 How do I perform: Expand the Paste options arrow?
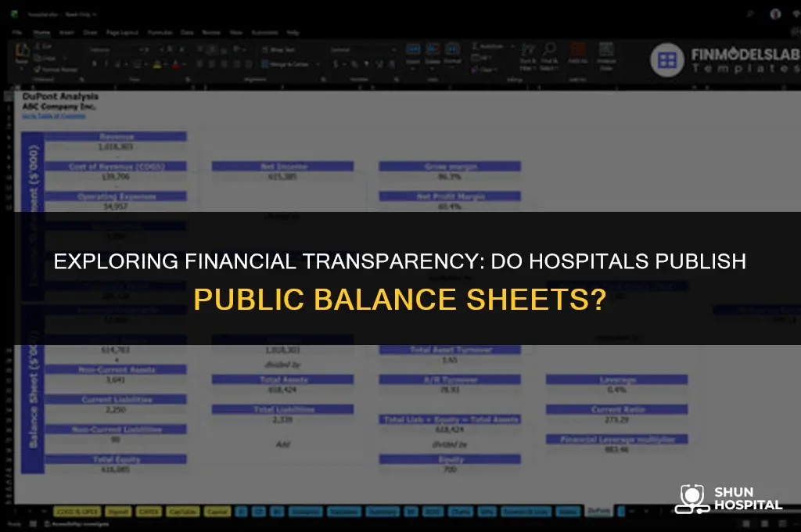click(x=22, y=69)
